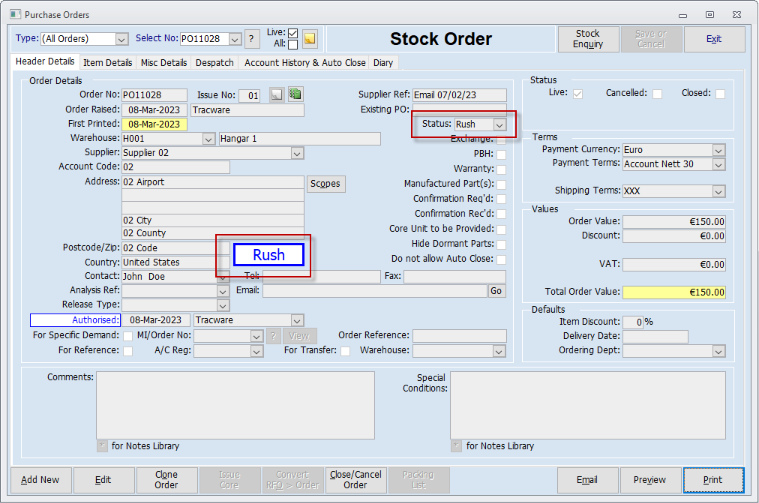Screen dimensions: 759x503
Task: Open the transfer Warehouse dropdown
Action: pos(499,351)
